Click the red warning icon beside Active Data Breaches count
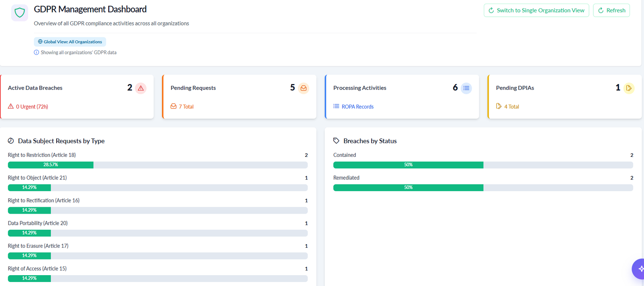This screenshot has width=644, height=286. (141, 88)
